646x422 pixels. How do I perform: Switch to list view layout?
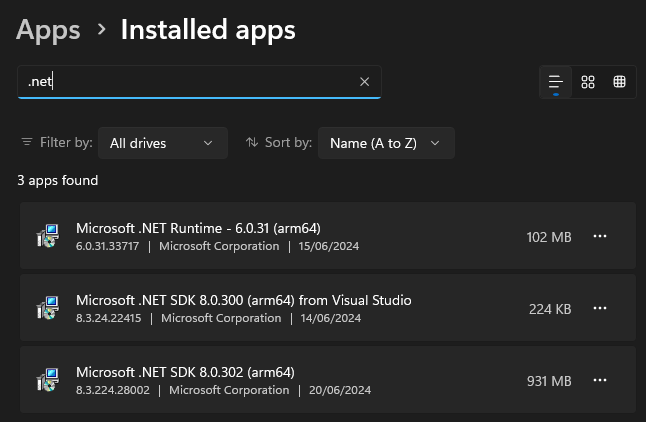point(556,82)
